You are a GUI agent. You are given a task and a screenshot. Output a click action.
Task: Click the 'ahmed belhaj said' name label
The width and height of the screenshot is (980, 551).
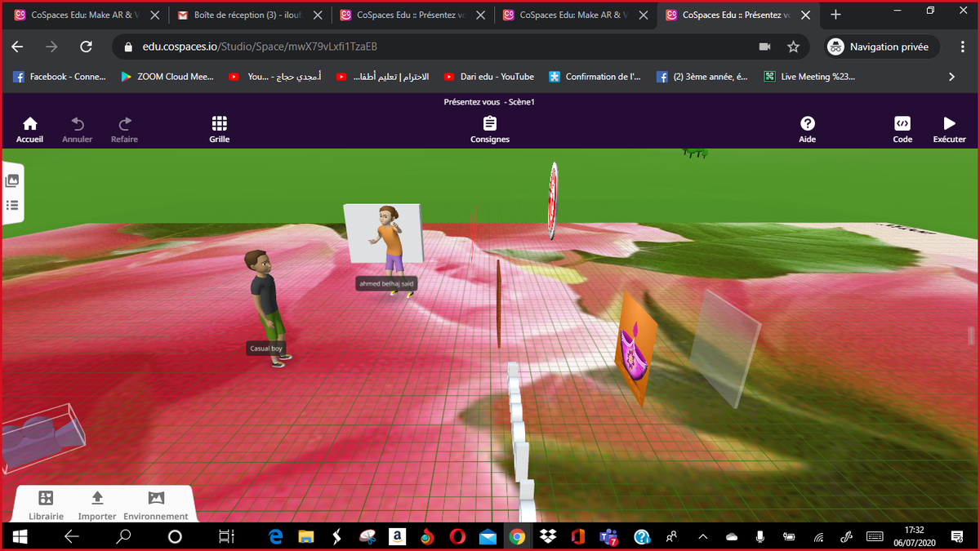[386, 283]
